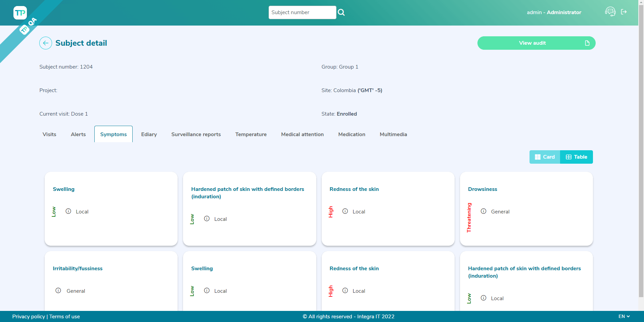This screenshot has width=644, height=322.
Task: Click Current visit: Dose 1 text
Action: click(x=63, y=114)
